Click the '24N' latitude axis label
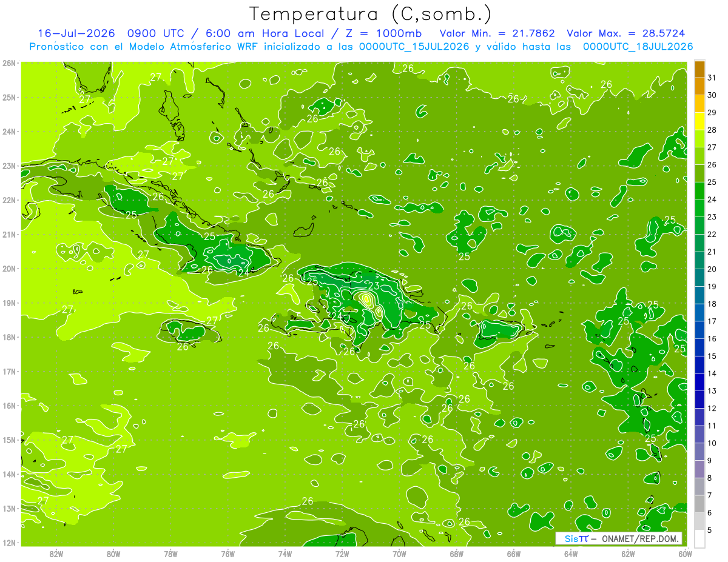Viewport: 728px width, 562px height. point(8,132)
